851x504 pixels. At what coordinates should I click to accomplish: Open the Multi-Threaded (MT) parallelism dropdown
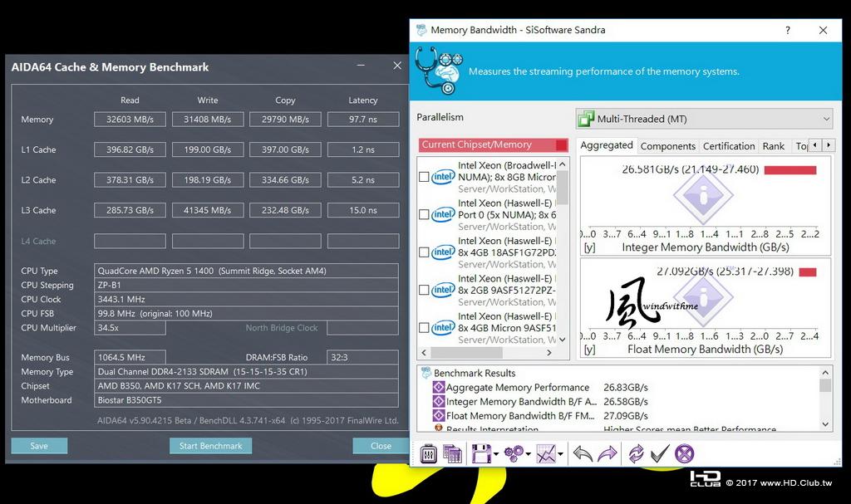pyautogui.click(x=705, y=119)
